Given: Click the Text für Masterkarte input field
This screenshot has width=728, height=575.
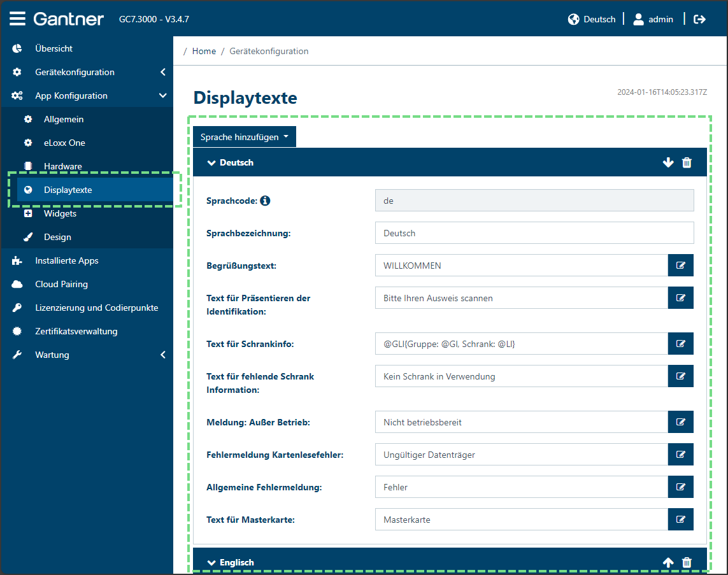Looking at the screenshot, I should pos(522,520).
